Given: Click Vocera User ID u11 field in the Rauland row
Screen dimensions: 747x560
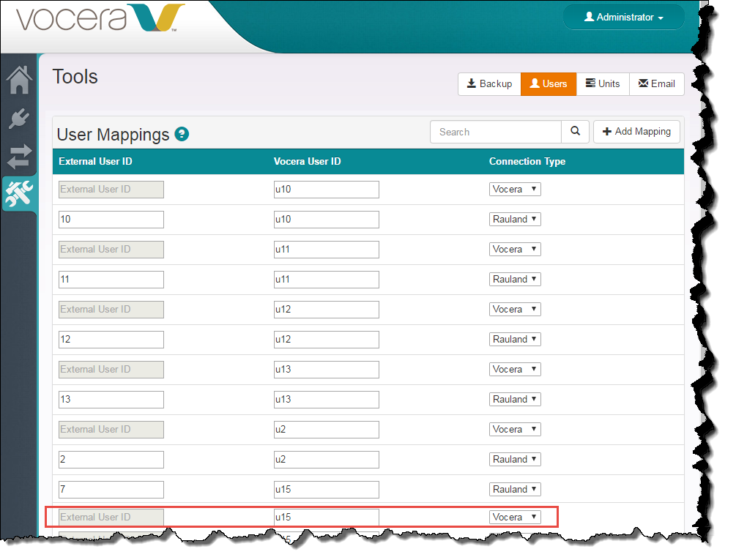Looking at the screenshot, I should [x=327, y=280].
